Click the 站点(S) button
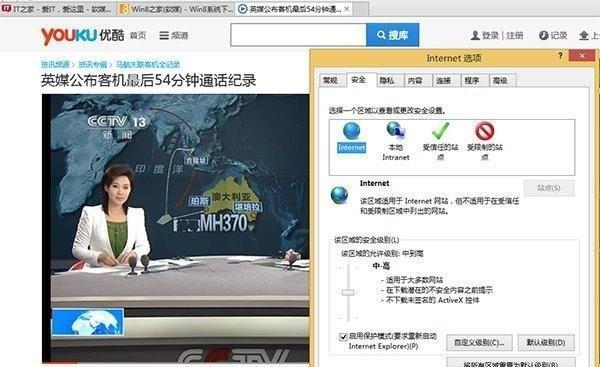The width and height of the screenshot is (600, 367). [x=549, y=188]
